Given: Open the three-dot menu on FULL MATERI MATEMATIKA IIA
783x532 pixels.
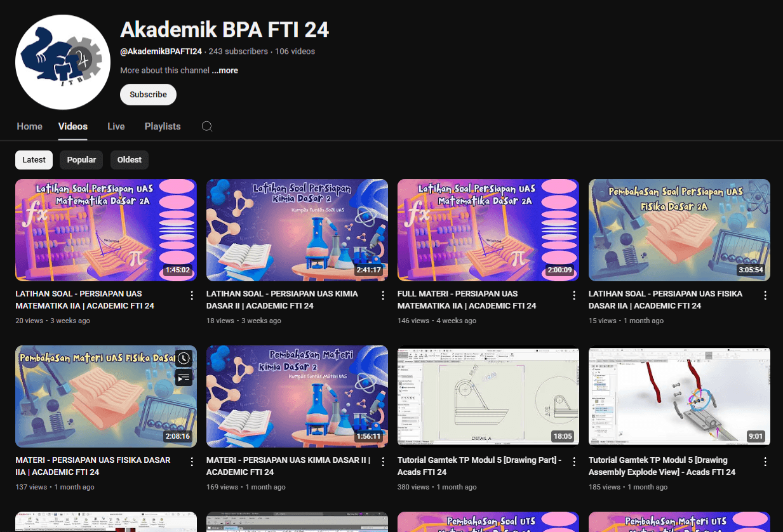Looking at the screenshot, I should pyautogui.click(x=575, y=295).
